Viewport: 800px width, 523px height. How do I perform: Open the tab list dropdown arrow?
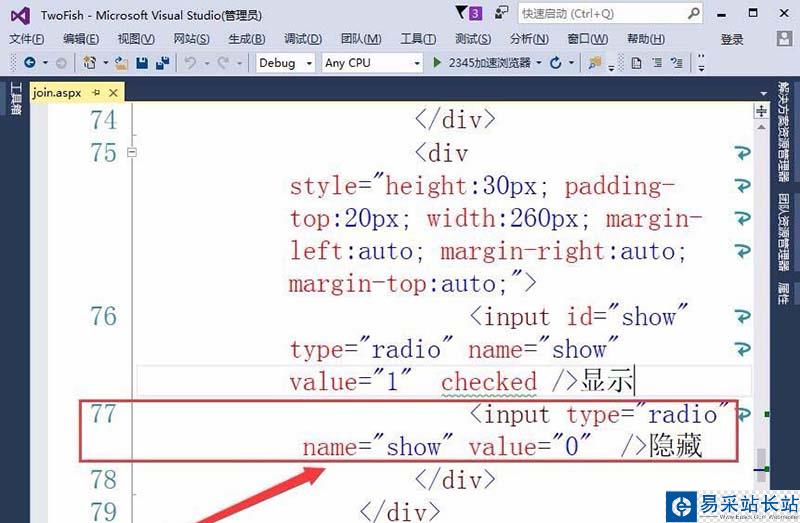click(x=764, y=94)
